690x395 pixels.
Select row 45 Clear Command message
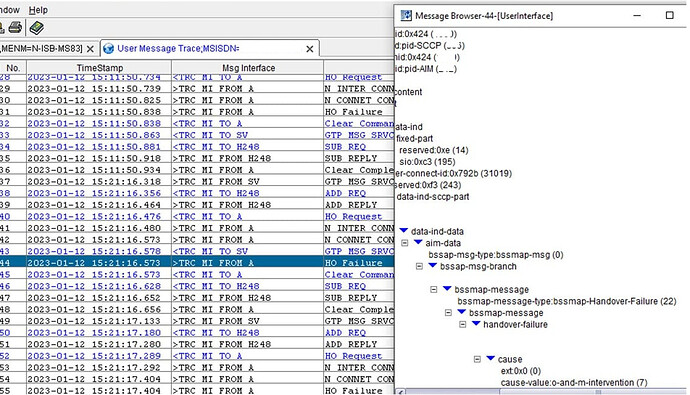197,274
